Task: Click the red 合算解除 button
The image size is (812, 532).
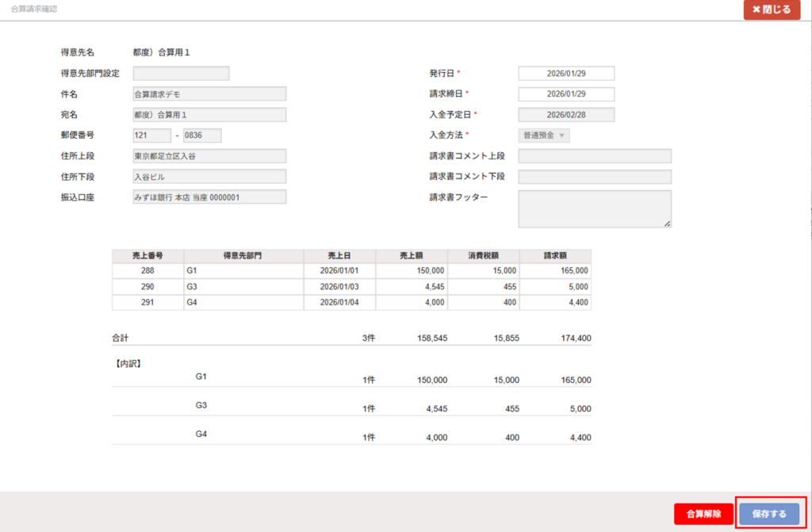Action: tap(703, 514)
